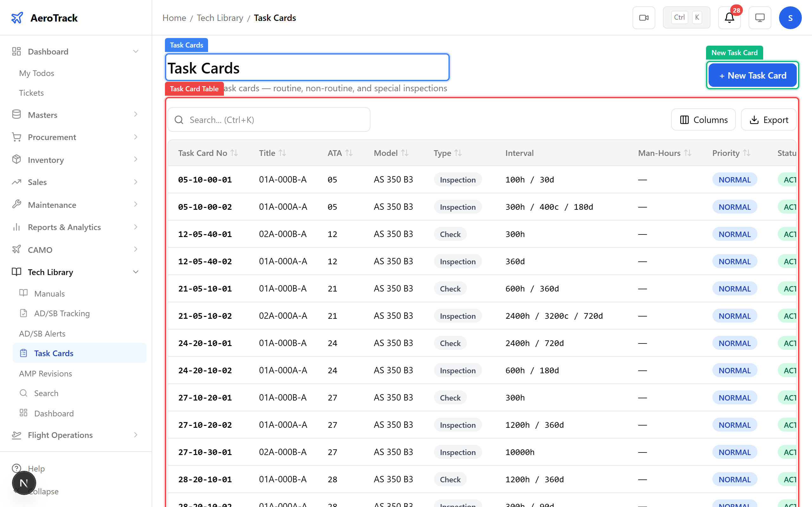Click the screen display icon near notifications
Image resolution: width=812 pixels, height=507 pixels.
760,17
